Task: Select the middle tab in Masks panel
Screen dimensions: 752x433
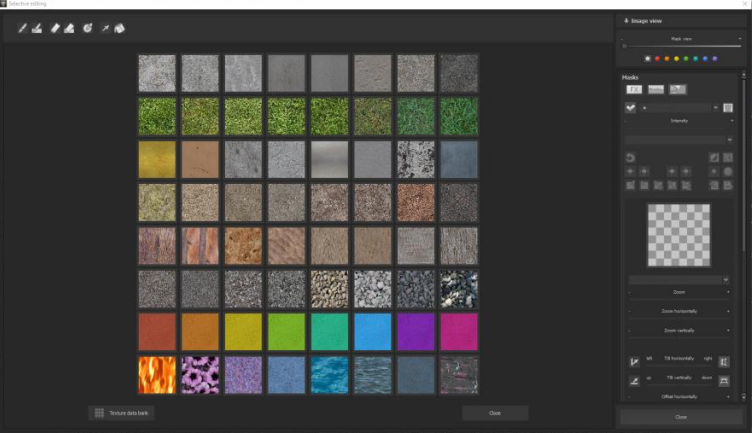Action: pyautogui.click(x=655, y=89)
